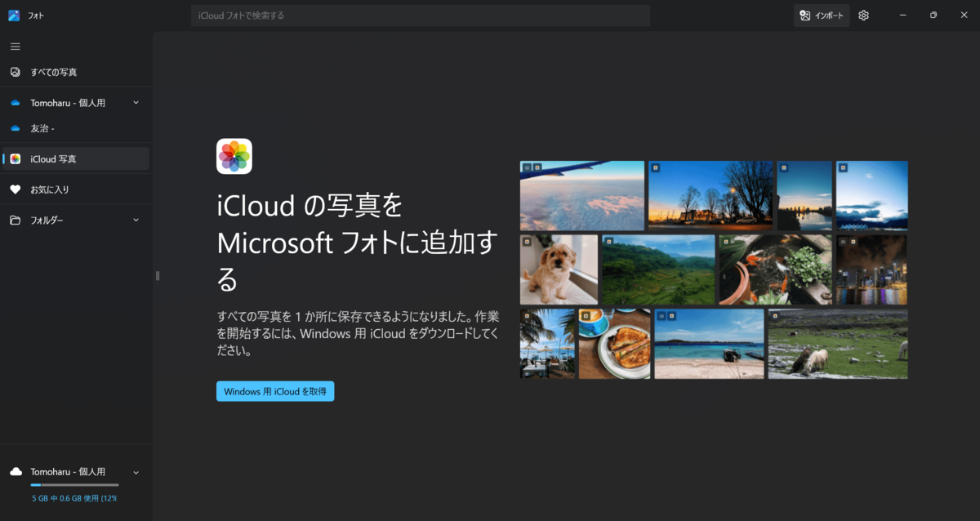Click the heart icon beside お気に入り

point(15,189)
